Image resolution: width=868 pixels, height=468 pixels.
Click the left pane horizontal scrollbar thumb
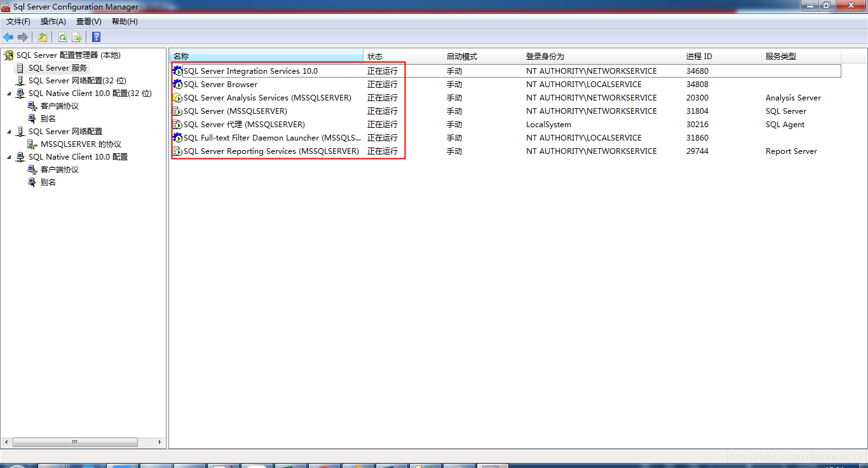pyautogui.click(x=75, y=442)
